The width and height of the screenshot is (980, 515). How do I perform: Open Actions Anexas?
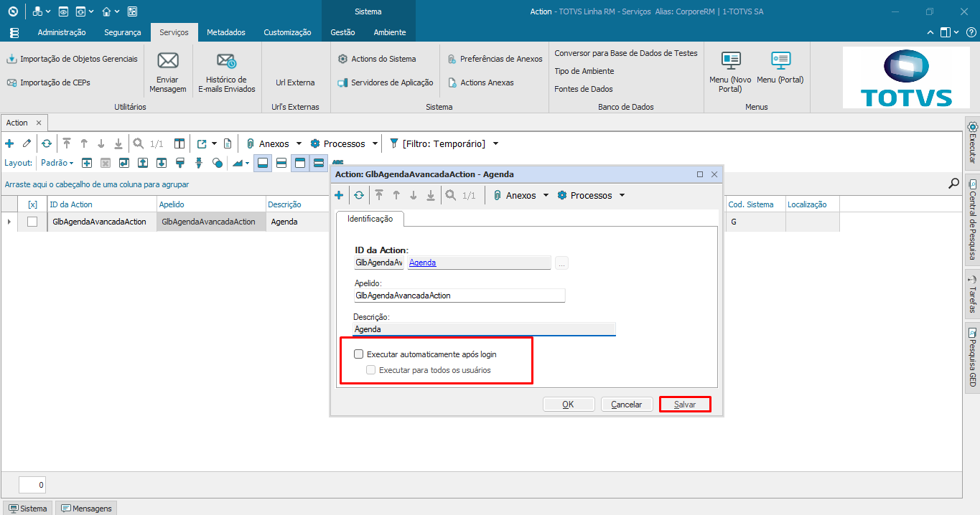pos(480,82)
